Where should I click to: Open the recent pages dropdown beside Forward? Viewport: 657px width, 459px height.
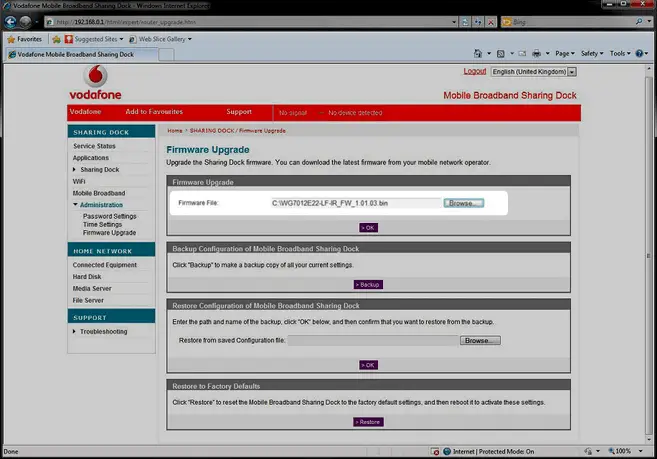point(37,22)
